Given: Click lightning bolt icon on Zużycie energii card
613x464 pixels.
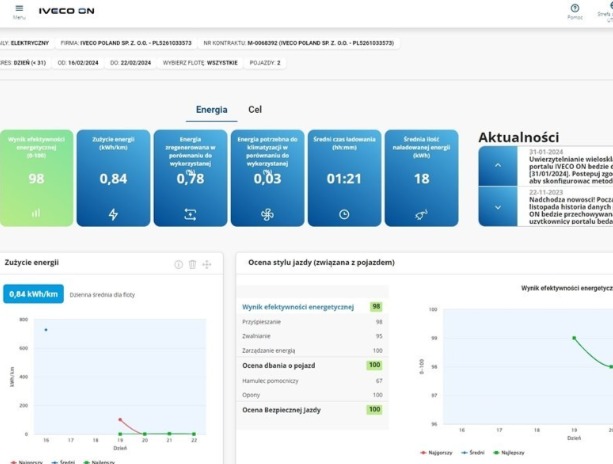Looking at the screenshot, I should click(x=113, y=214).
